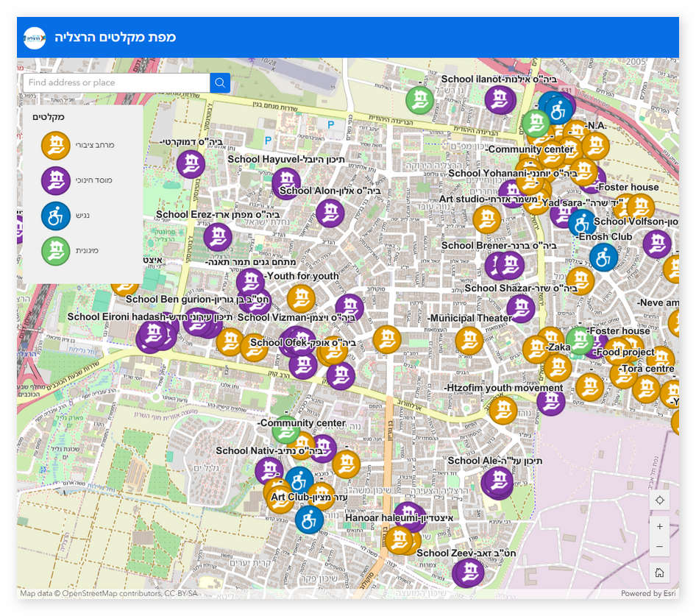Screen dimensions: 696x616
Task: Select the School Shazar purple marker
Action: 520,308
